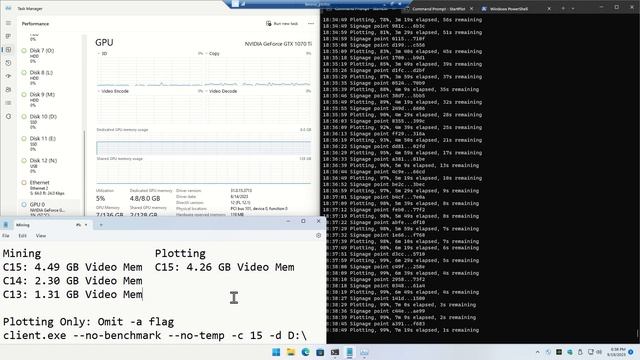Select Disk 7 (O:) in performance list

pyautogui.click(x=50, y=55)
